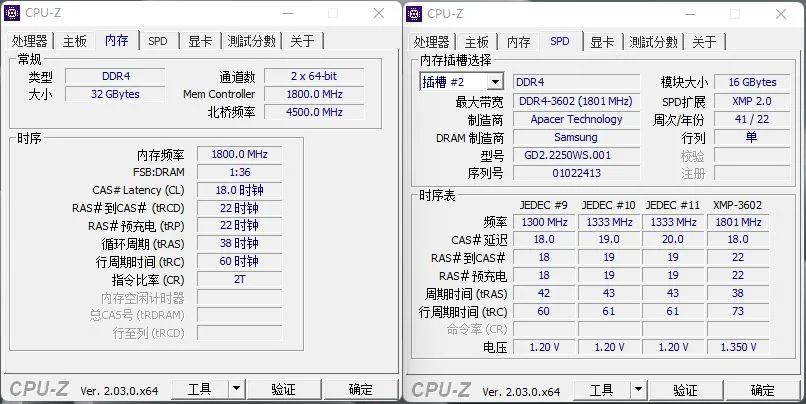Switch to the 内存 tab in right window
Screen dimensions: 806x404
pyautogui.click(x=518, y=42)
